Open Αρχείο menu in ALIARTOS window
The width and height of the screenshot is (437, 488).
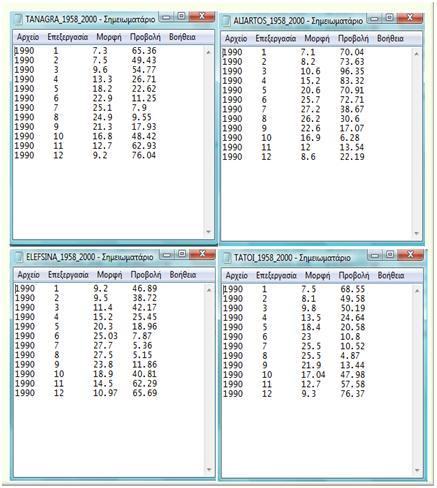[x=236, y=39]
